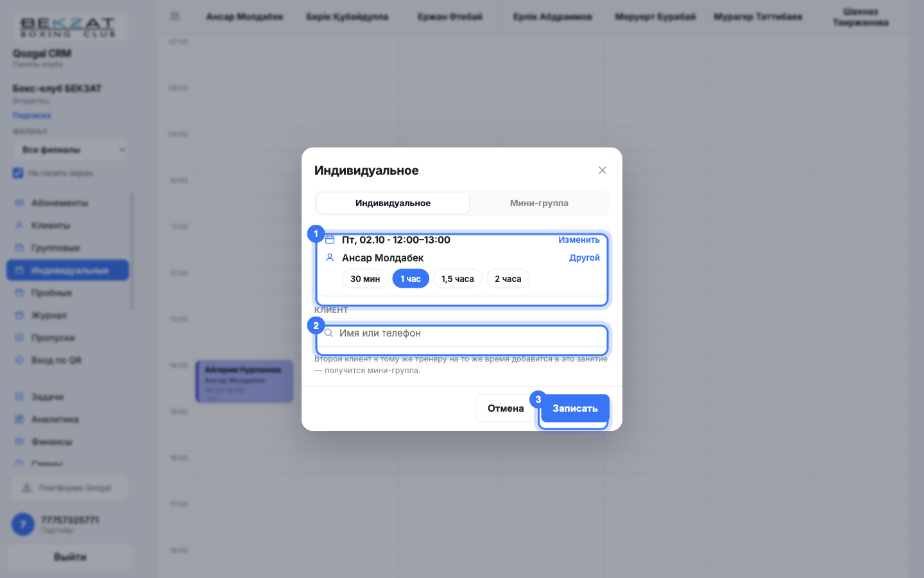Click the search magnifier icon in the client field
The width and height of the screenshot is (924, 578).
(329, 333)
